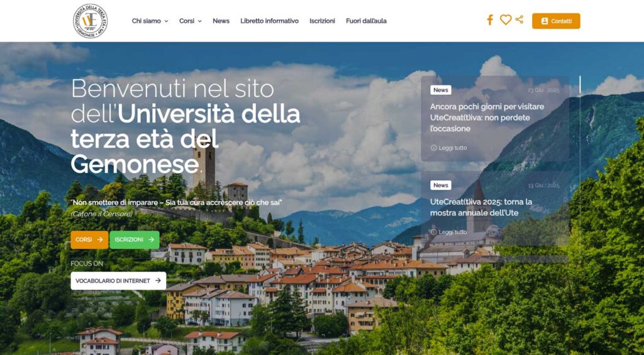
Task: Click the news slider vertical indicator bar
Action: click(x=580, y=84)
